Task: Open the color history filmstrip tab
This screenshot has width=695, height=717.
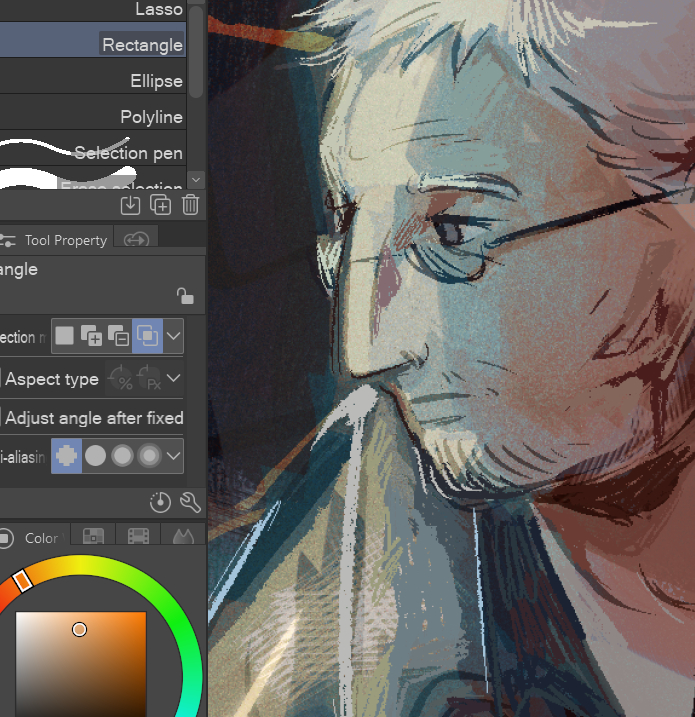Action: pos(138,537)
